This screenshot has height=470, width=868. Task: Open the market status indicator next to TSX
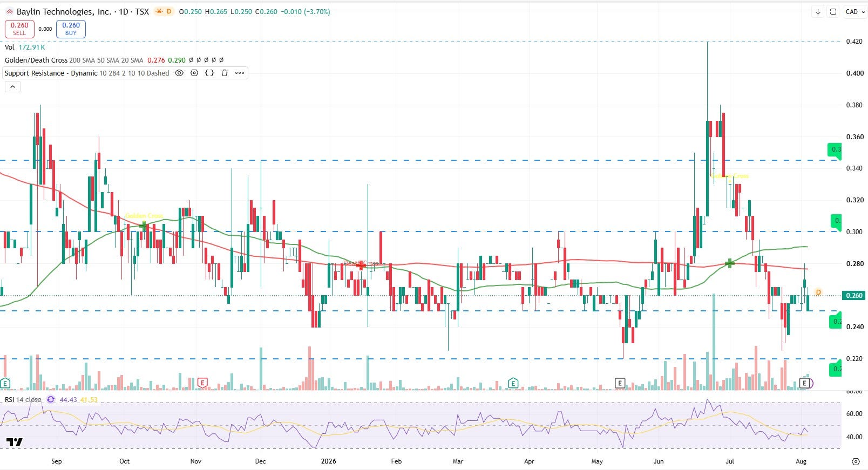point(164,11)
